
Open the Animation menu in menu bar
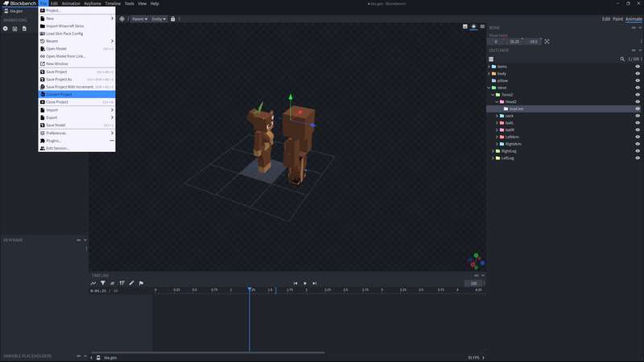71,3
